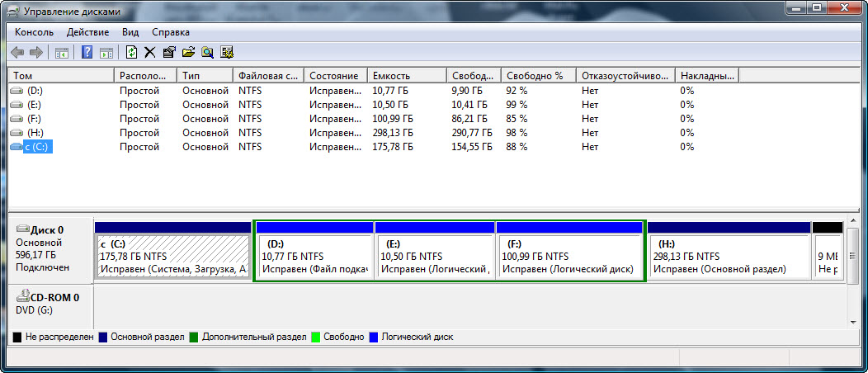868x373 pixels.
Task: Click drive icon of volume (E:) row
Action: 17,104
